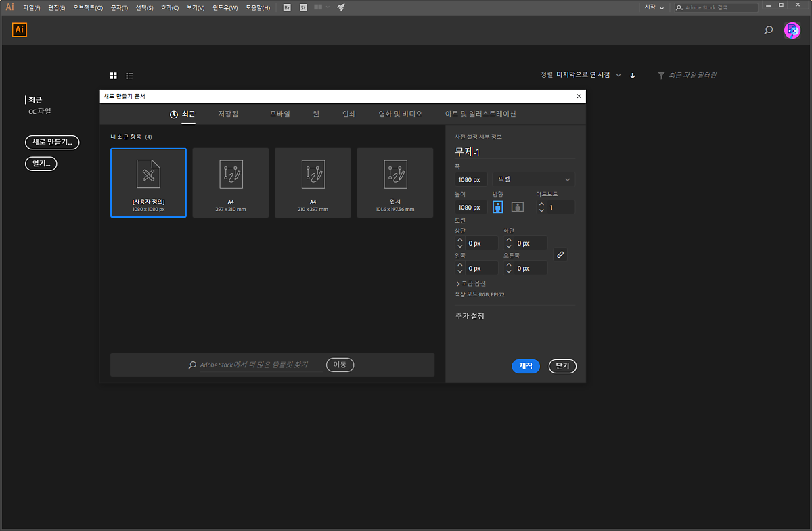The image size is (812, 531).
Task: Expand 고급 옵션 advanced options
Action: pyautogui.click(x=471, y=283)
